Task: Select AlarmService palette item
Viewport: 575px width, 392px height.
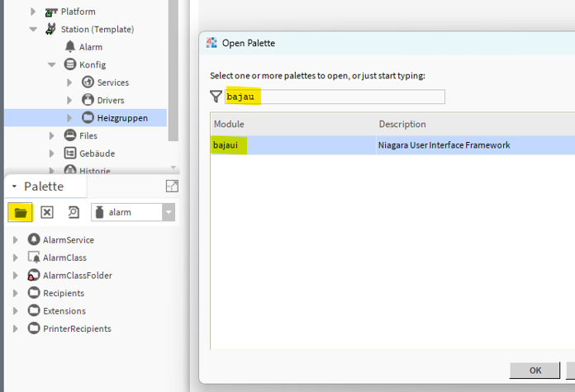Action: pyautogui.click(x=69, y=240)
